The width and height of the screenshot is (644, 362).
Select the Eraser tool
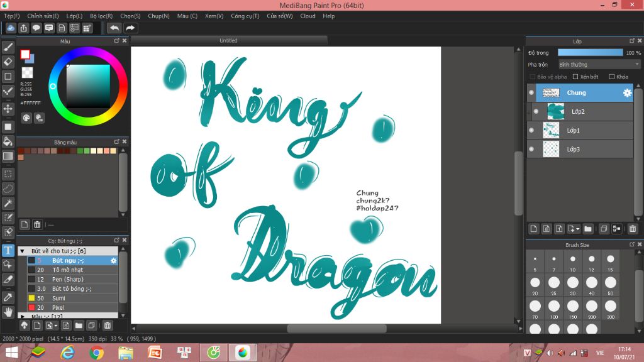(x=8, y=62)
